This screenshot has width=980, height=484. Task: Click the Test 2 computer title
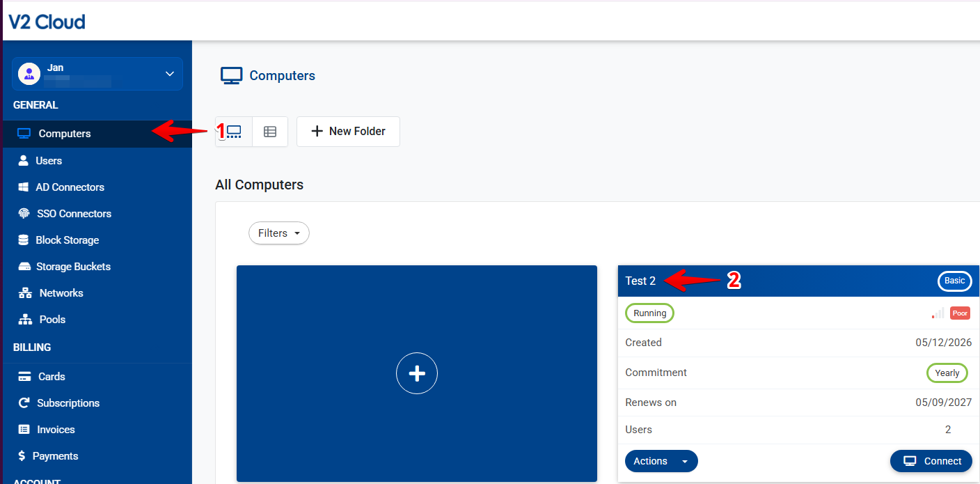(x=640, y=281)
